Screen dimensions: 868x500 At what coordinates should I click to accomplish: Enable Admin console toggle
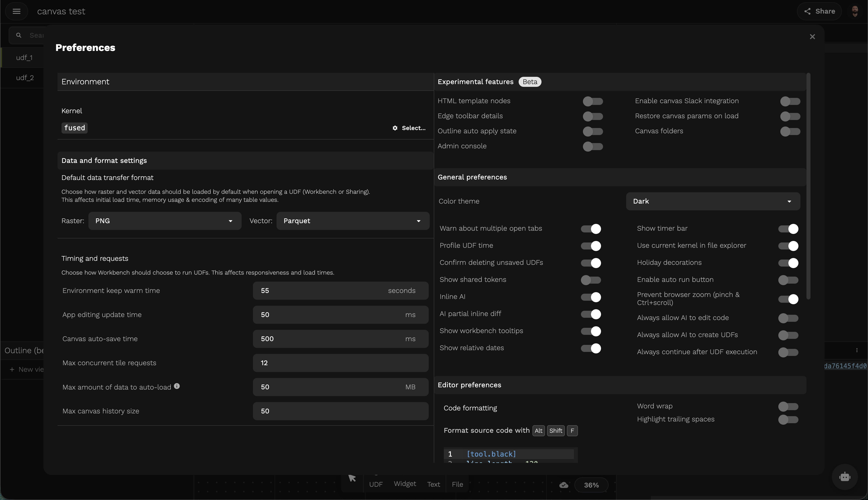click(x=593, y=147)
